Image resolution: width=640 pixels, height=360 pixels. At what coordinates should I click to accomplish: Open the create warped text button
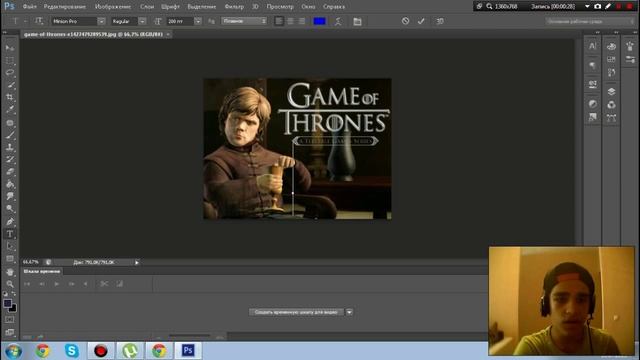click(x=338, y=21)
